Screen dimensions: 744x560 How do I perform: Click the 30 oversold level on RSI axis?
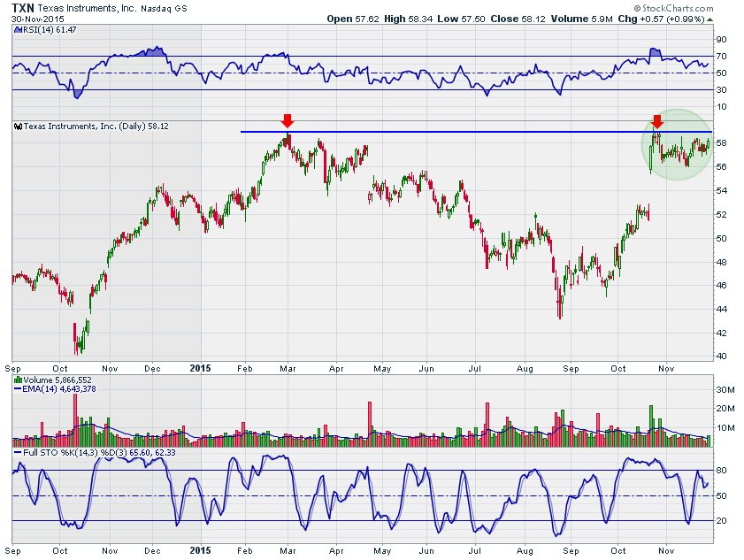click(721, 89)
